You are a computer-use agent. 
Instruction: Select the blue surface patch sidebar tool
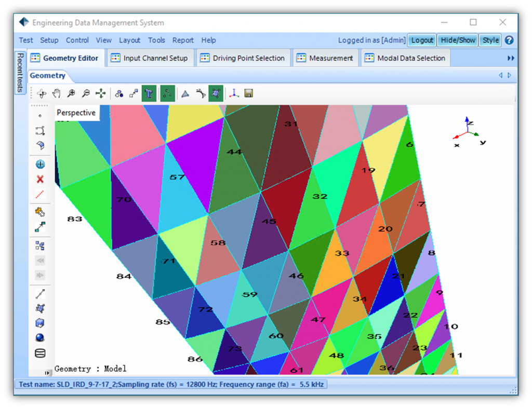click(40, 145)
